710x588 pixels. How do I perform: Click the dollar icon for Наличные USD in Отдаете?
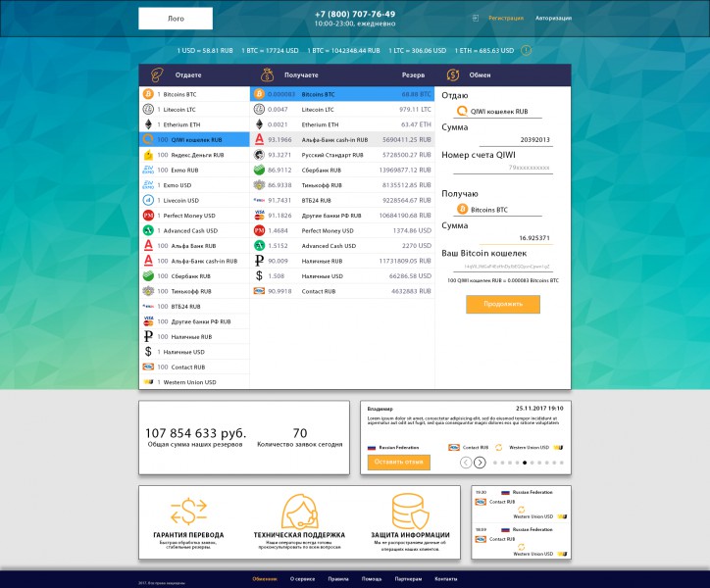(148, 351)
